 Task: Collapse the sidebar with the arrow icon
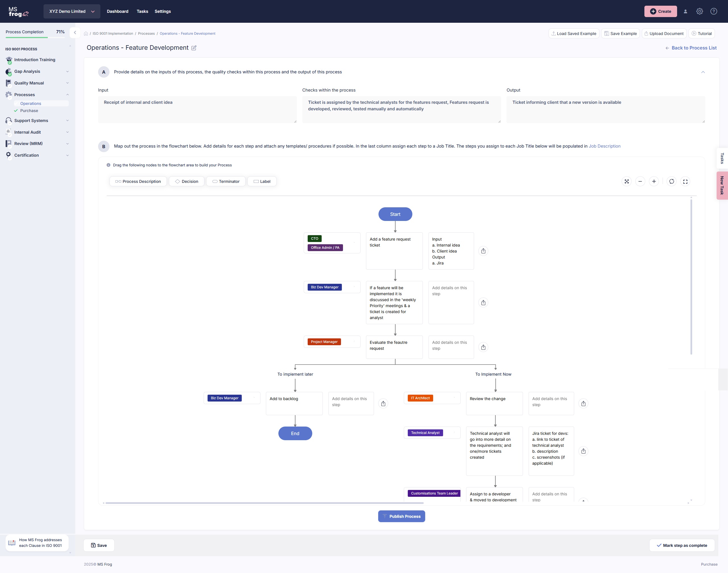point(75,32)
